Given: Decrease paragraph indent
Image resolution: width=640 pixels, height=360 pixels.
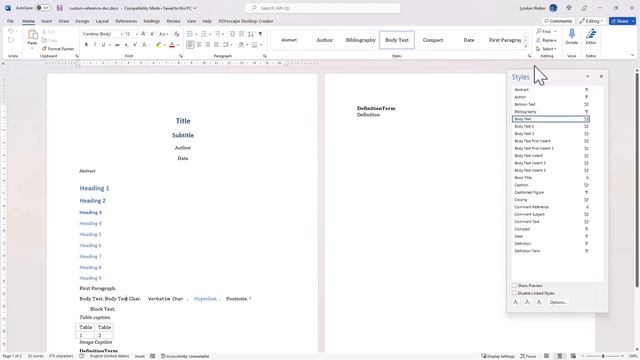Looking at the screenshot, I should (232, 34).
